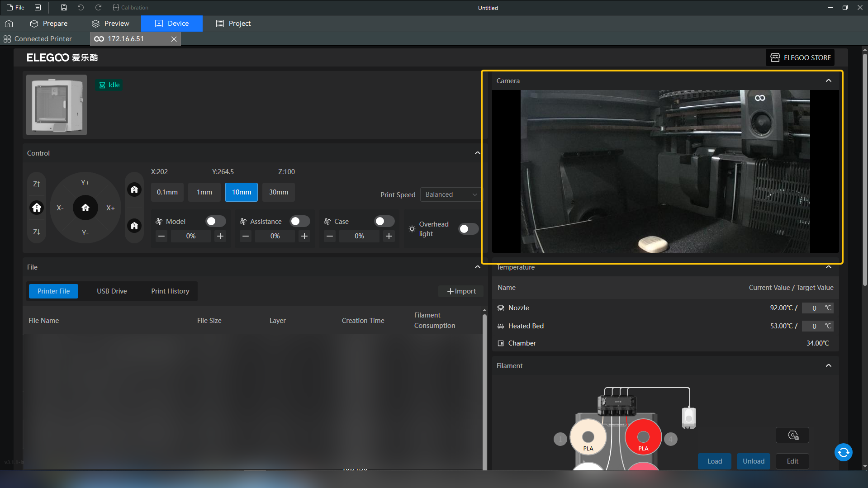
Task: Raise the Z axis with Z up arrow
Action: [x=37, y=184]
